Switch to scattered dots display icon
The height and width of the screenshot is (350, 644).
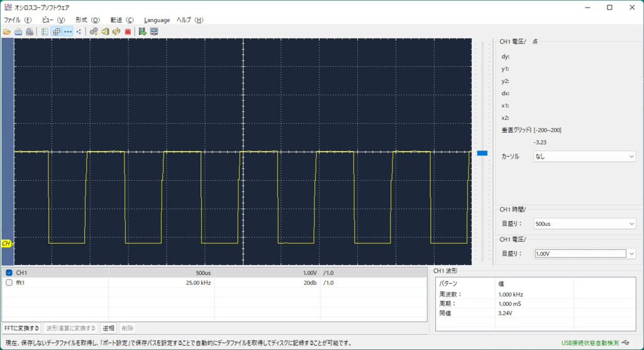pyautogui.click(x=79, y=31)
